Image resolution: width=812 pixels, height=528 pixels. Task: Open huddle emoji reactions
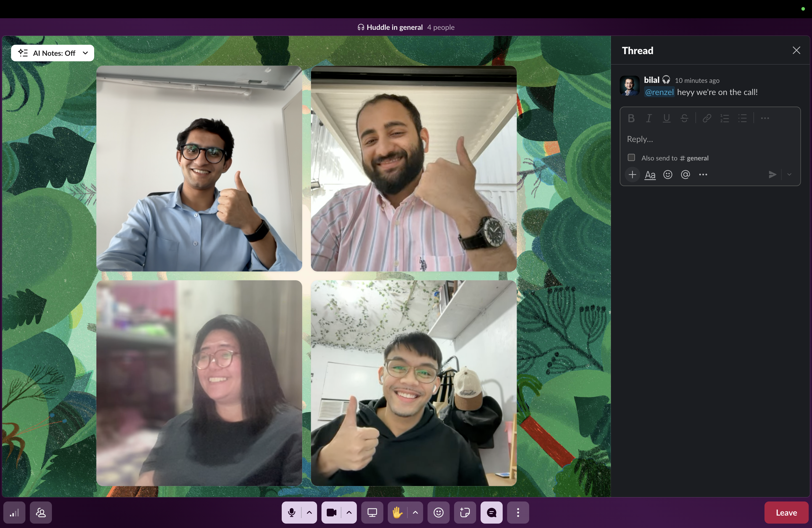(438, 512)
